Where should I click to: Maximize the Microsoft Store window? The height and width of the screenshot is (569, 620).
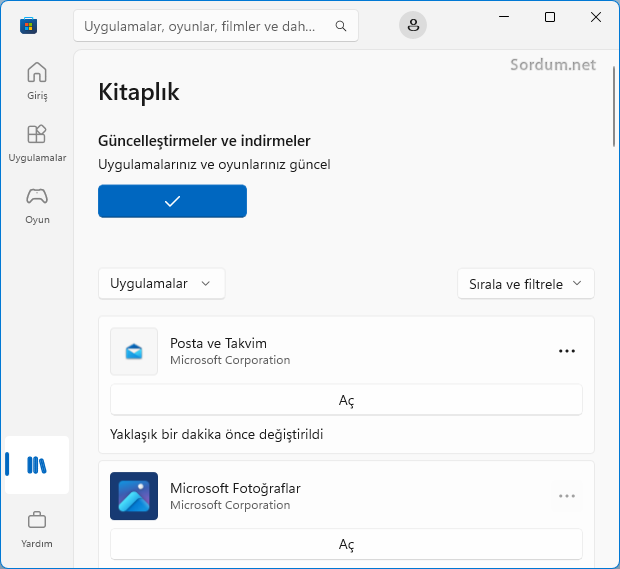point(550,17)
